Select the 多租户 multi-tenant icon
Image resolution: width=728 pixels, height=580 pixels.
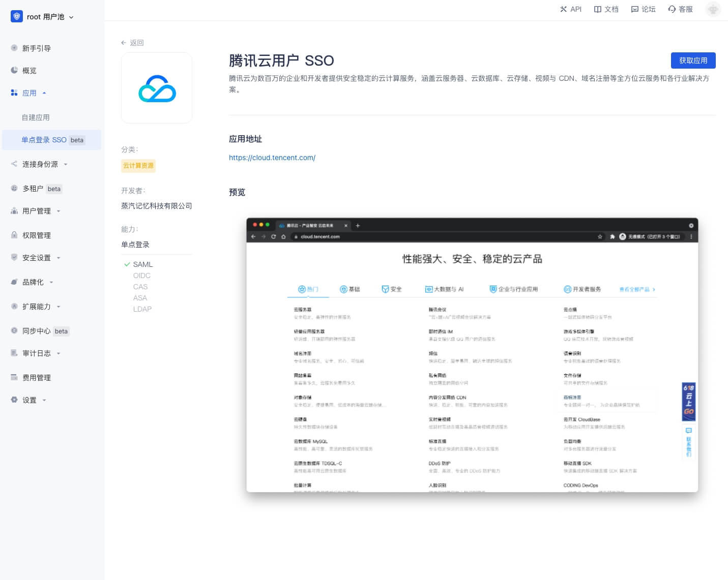coord(14,189)
